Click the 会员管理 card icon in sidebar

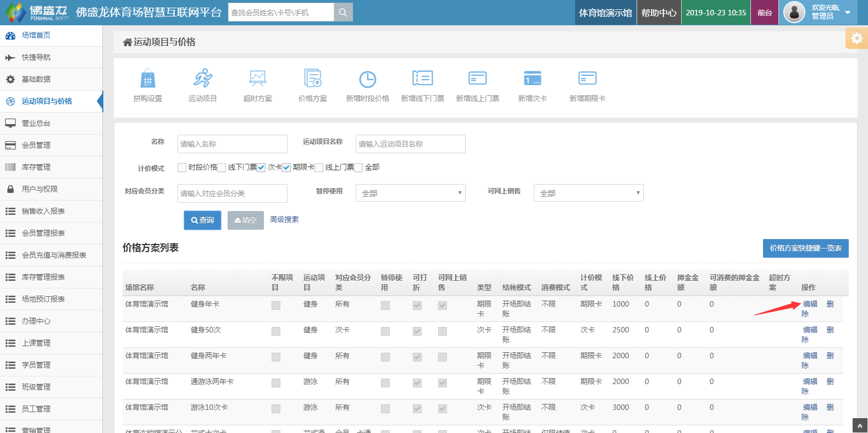tap(10, 146)
